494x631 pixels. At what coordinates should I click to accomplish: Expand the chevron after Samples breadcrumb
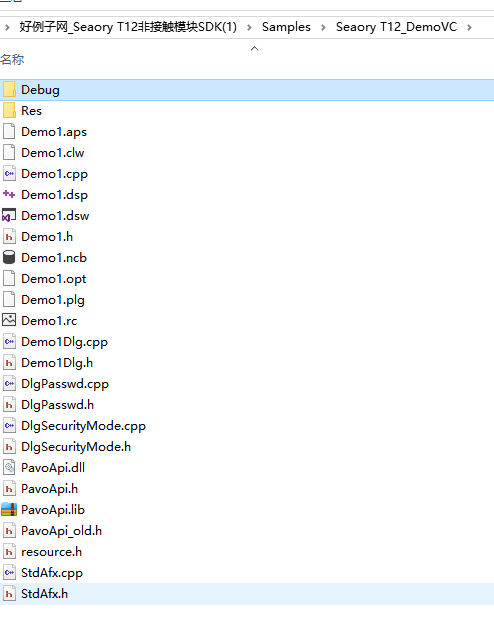click(x=323, y=27)
